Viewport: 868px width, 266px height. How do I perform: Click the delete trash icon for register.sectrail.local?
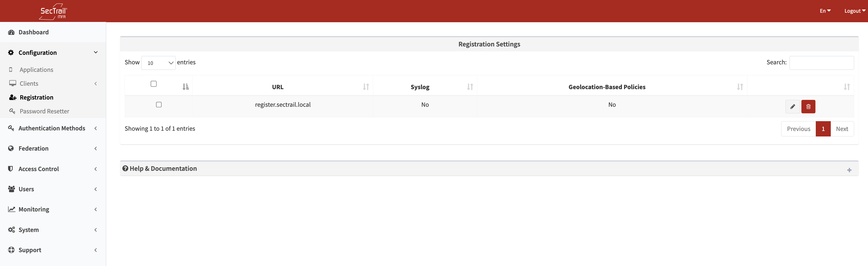[808, 106]
